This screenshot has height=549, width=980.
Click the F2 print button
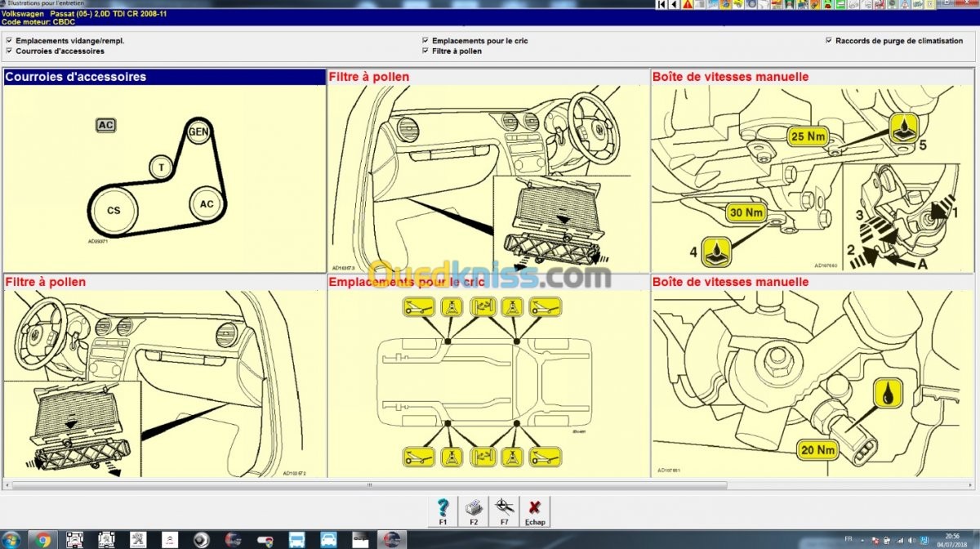click(474, 511)
